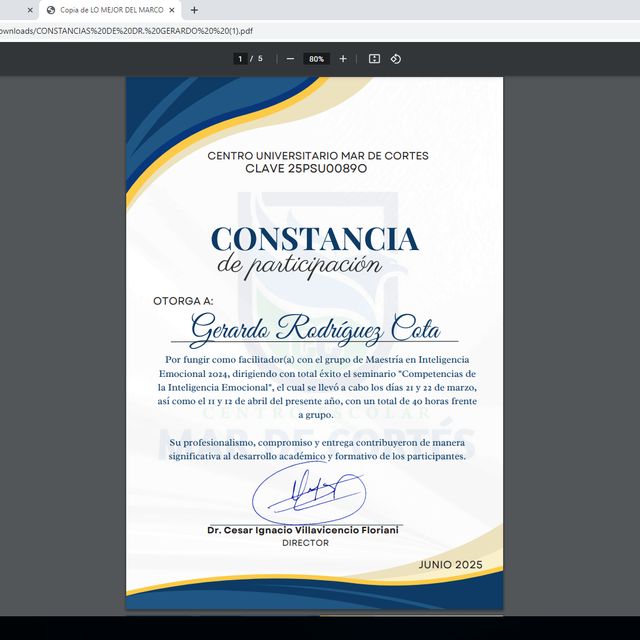Viewport: 640px width, 640px height.
Task: Click the name Gerardo Rodríguez Cota
Action: point(315,329)
